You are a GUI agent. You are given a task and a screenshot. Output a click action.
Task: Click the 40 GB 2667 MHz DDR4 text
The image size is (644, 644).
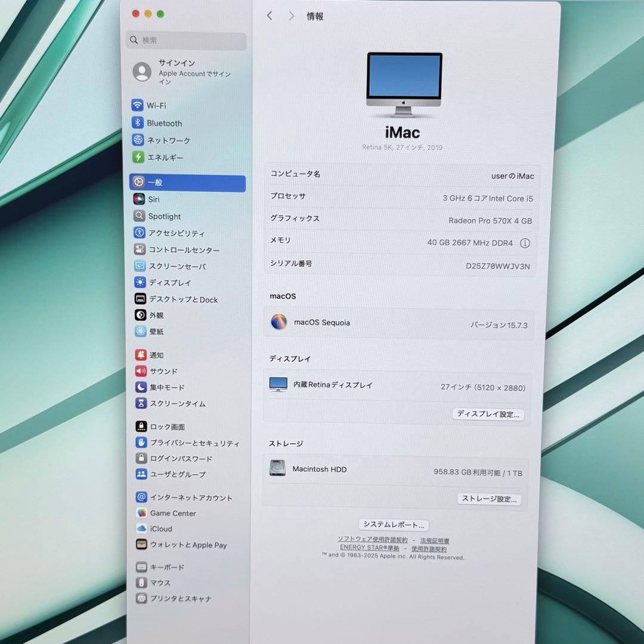click(x=470, y=243)
